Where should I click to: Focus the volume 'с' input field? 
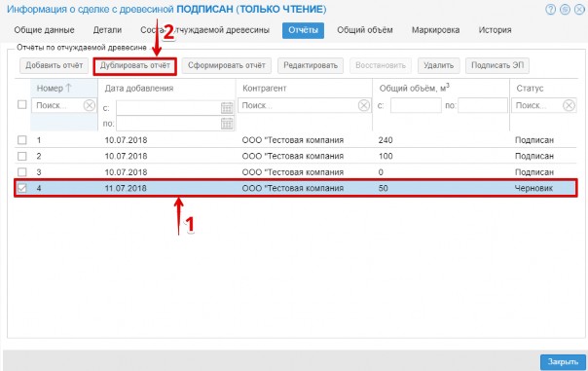point(416,105)
